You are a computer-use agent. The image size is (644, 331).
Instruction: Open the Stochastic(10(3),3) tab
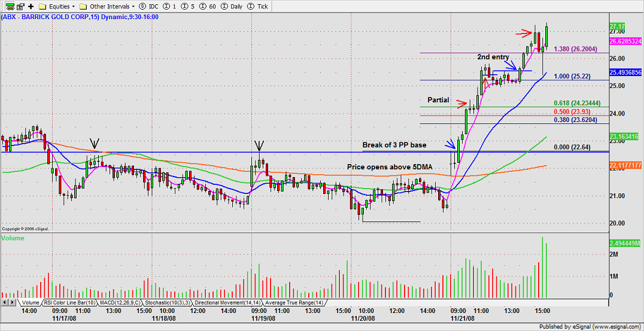(168, 303)
